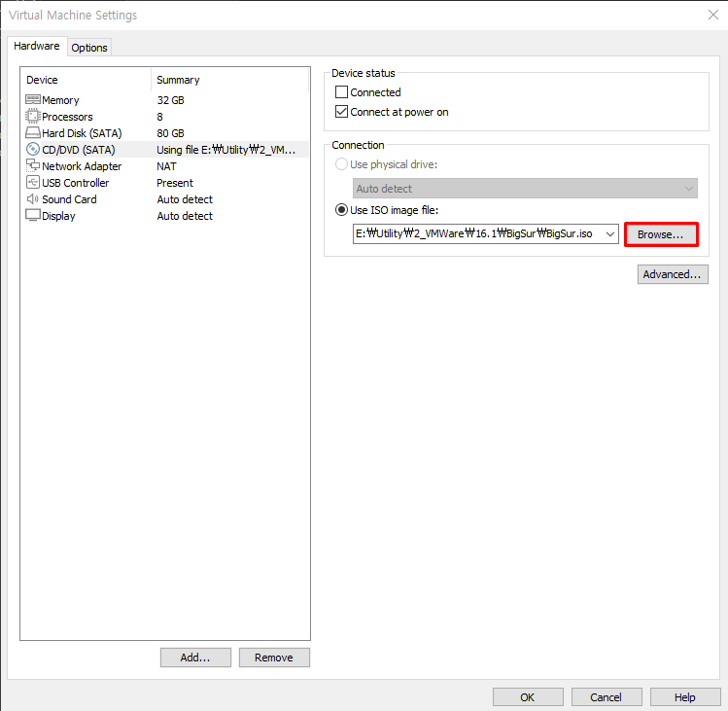Click the Add... hardware button
The width and height of the screenshot is (728, 711).
pyautogui.click(x=195, y=658)
